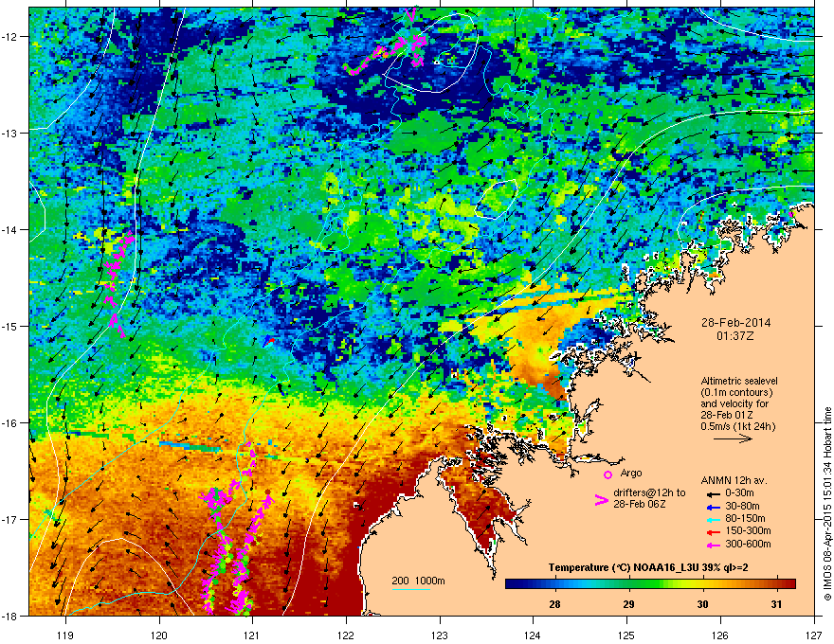Click the longitude axis label 124
Viewport: 834px width, 644px height.
[x=533, y=635]
